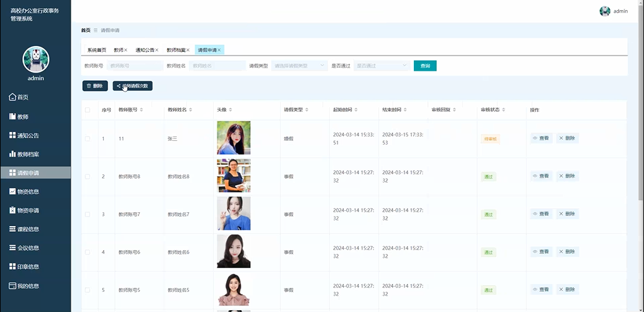Sort table by 教师账号 column arrows
644x312 pixels.
tap(142, 110)
